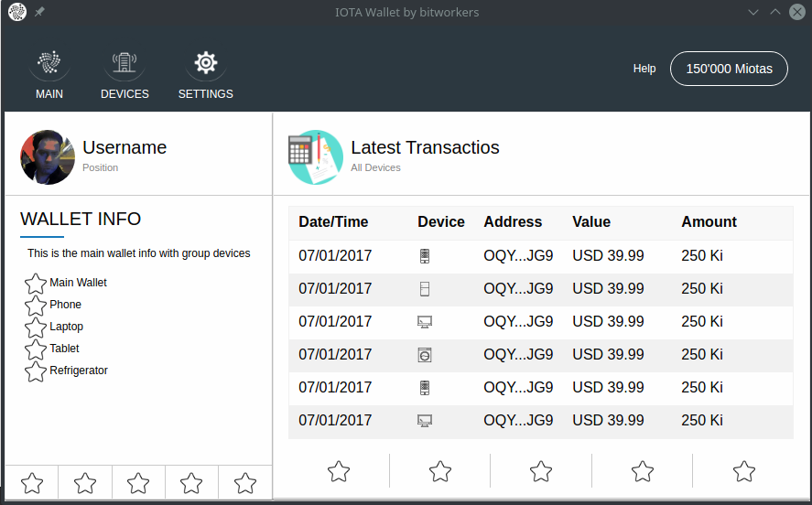The height and width of the screenshot is (505, 812).
Task: Click the 150'000 Miotas balance button
Action: tap(729, 69)
